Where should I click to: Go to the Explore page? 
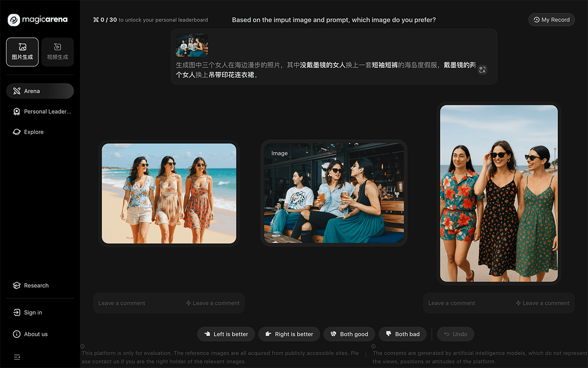[x=33, y=132]
